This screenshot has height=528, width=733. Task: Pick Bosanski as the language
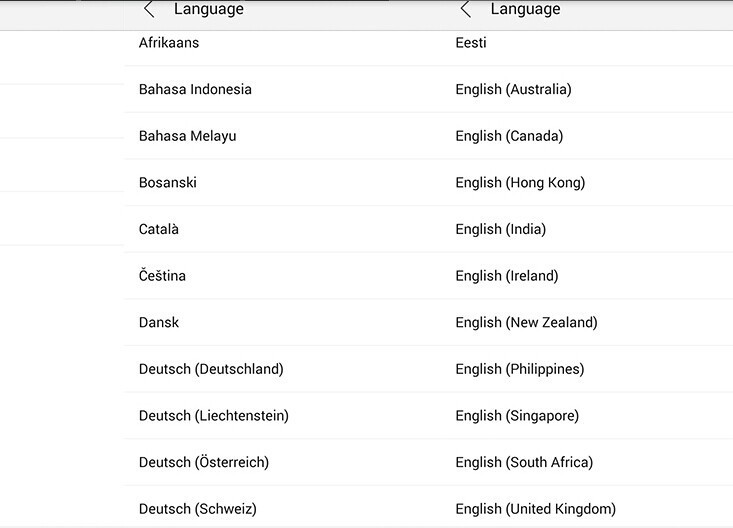click(168, 182)
